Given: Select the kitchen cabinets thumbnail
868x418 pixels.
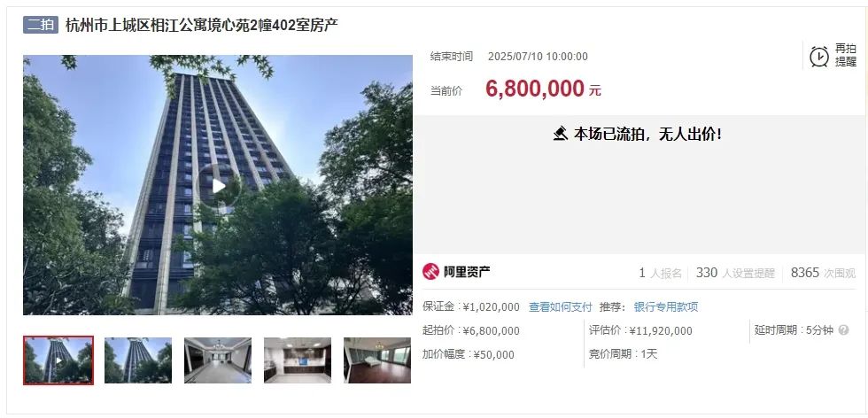Looking at the screenshot, I should [x=298, y=360].
